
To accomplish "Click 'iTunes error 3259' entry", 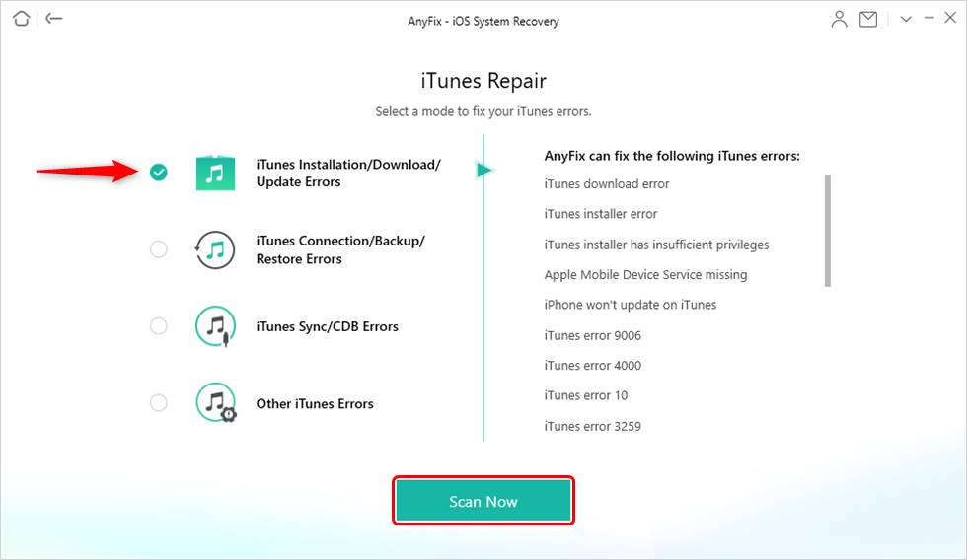I will [x=593, y=426].
